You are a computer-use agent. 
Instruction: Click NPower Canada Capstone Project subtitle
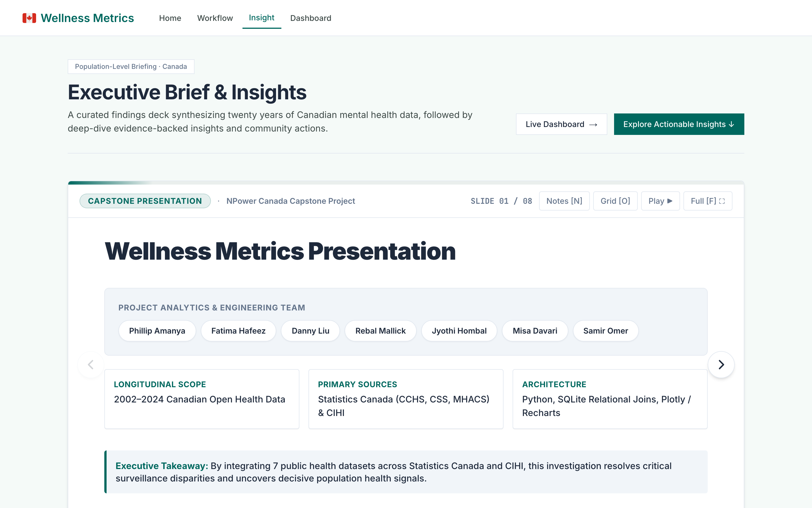pyautogui.click(x=291, y=201)
